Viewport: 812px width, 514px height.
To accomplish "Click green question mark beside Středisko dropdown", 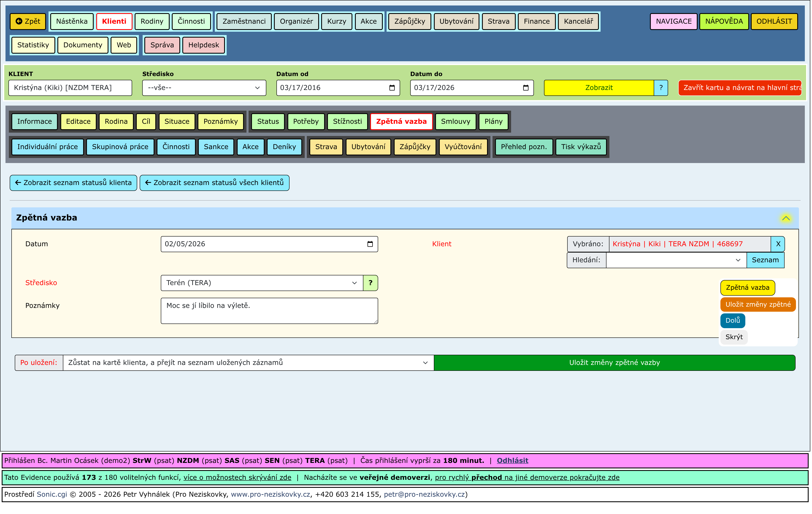I will [x=370, y=283].
